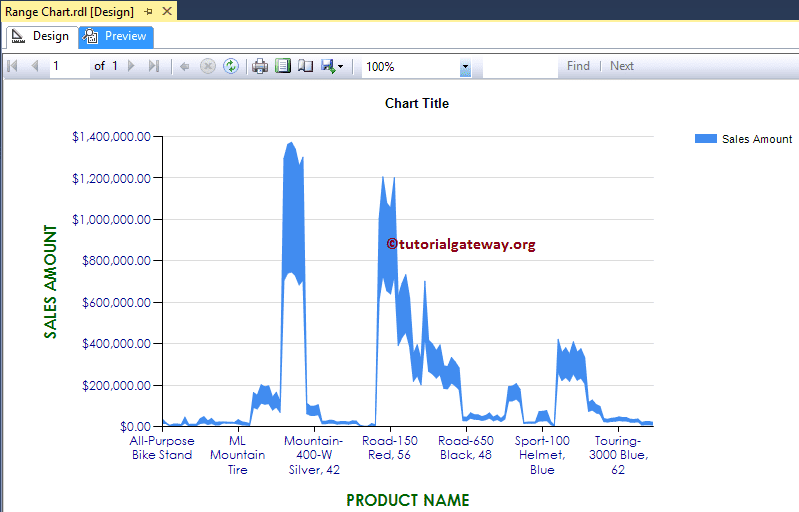799x512 pixels.
Task: Click the ML Mountain Tire label
Action: coord(237,455)
